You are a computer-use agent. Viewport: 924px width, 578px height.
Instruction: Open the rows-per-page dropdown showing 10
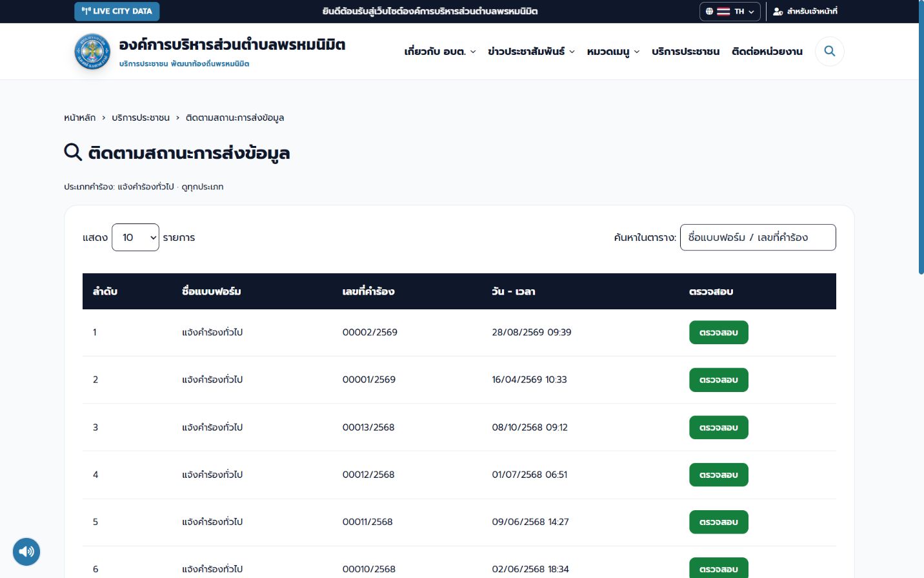point(136,238)
